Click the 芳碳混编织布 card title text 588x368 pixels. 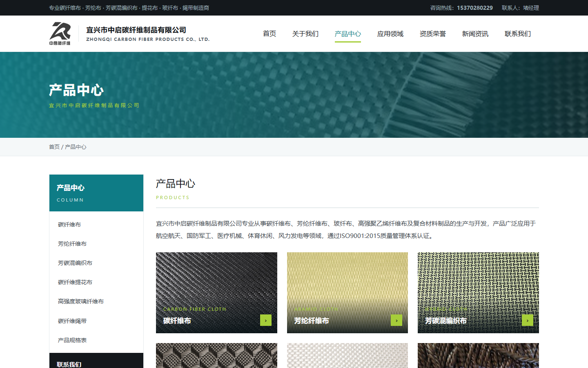[446, 321]
